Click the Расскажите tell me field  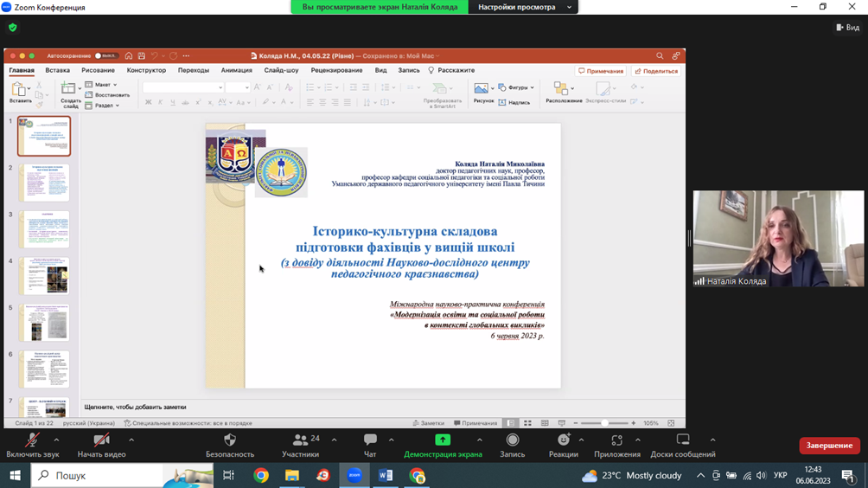pyautogui.click(x=451, y=70)
